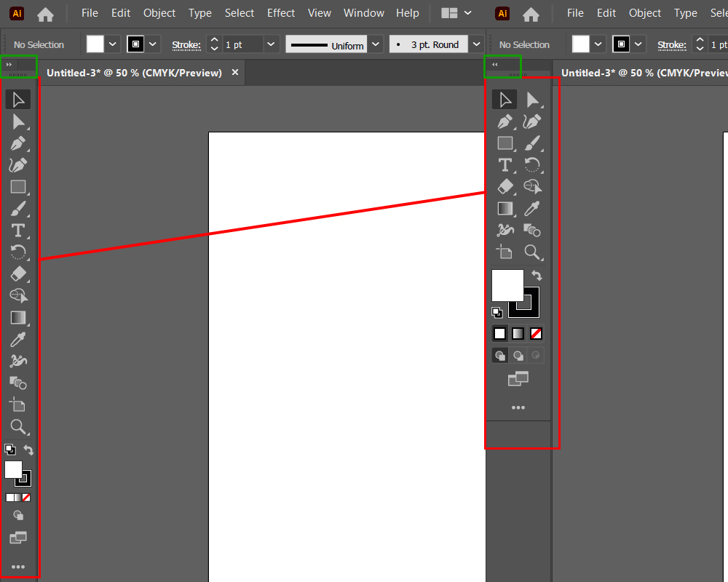
Task: Select the Artboard tool in left toolbar
Action: pos(18,404)
